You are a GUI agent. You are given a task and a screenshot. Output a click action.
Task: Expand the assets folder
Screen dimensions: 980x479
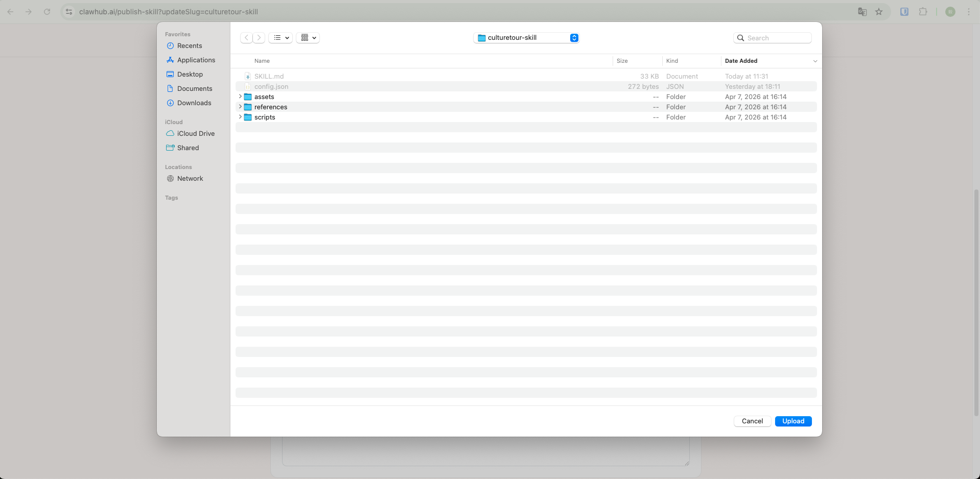coord(240,97)
